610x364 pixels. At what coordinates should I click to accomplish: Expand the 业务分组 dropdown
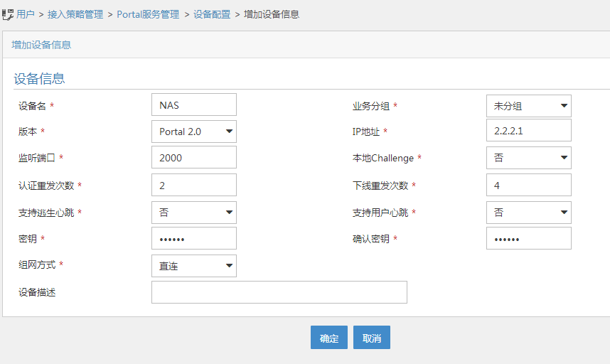point(528,106)
